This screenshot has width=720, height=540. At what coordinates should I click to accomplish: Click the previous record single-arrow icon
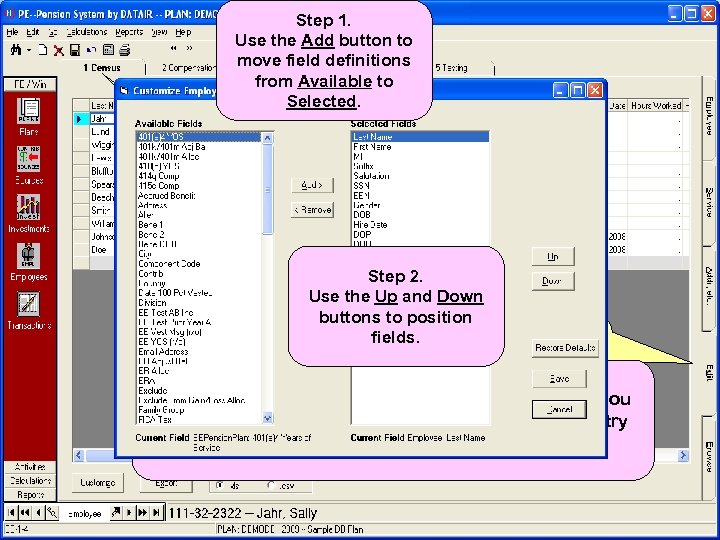click(38, 512)
